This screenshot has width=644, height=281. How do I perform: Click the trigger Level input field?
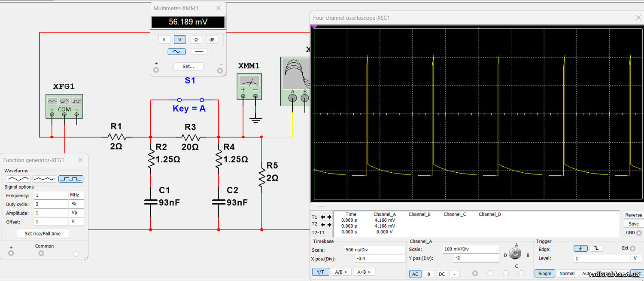(x=601, y=258)
